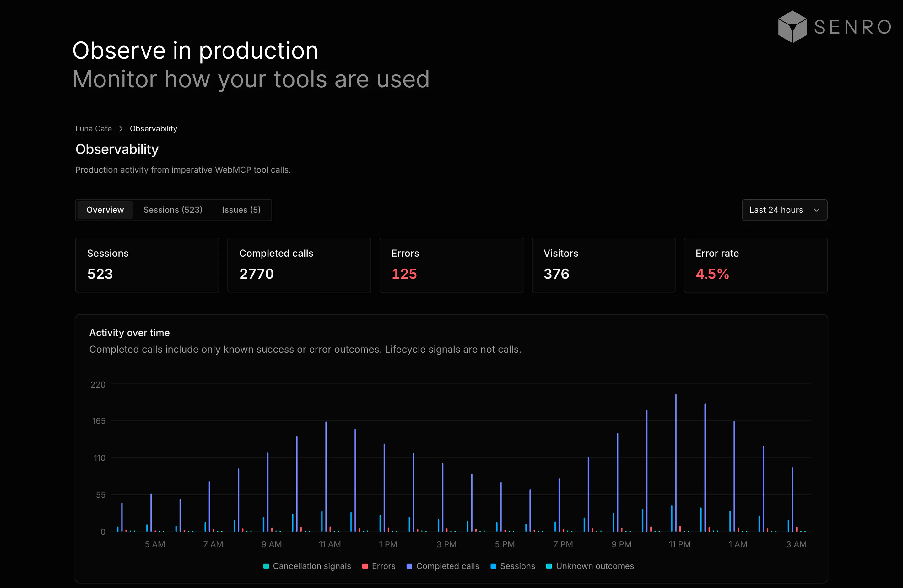Viewport: 903px width, 588px height.
Task: Select the Overview tab
Action: tap(105, 210)
